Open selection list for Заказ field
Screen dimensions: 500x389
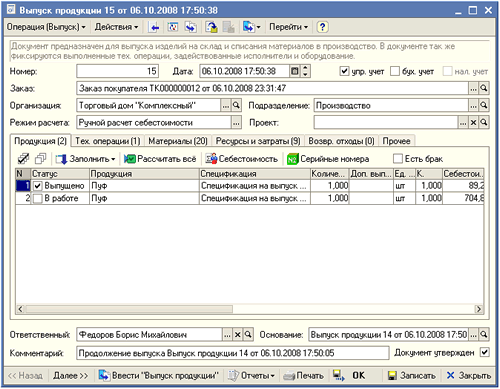click(473, 89)
